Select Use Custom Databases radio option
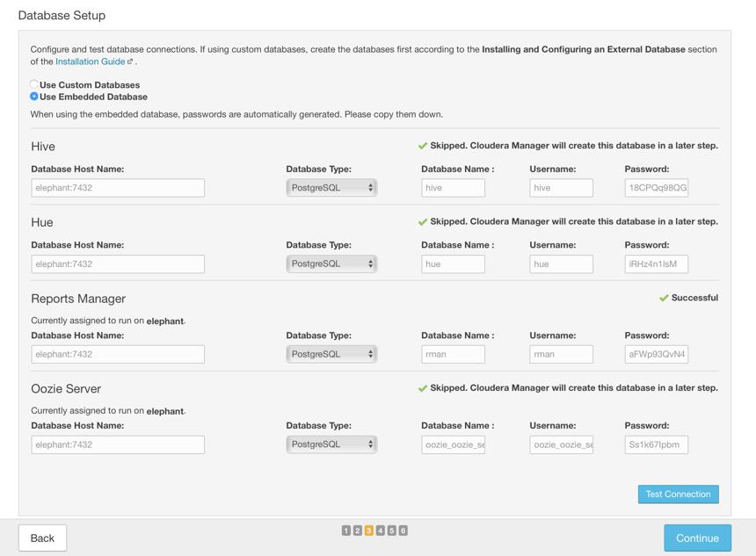The height and width of the screenshot is (556, 756). (33, 84)
